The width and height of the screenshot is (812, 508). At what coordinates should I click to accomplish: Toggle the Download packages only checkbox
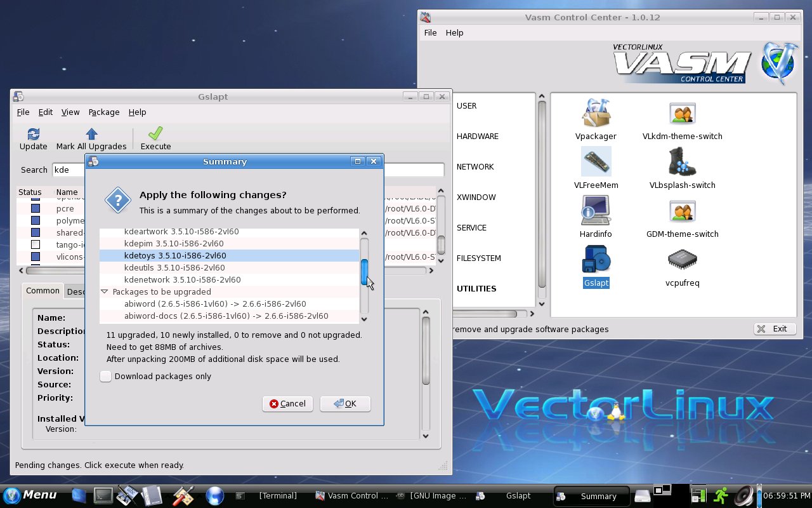[105, 377]
